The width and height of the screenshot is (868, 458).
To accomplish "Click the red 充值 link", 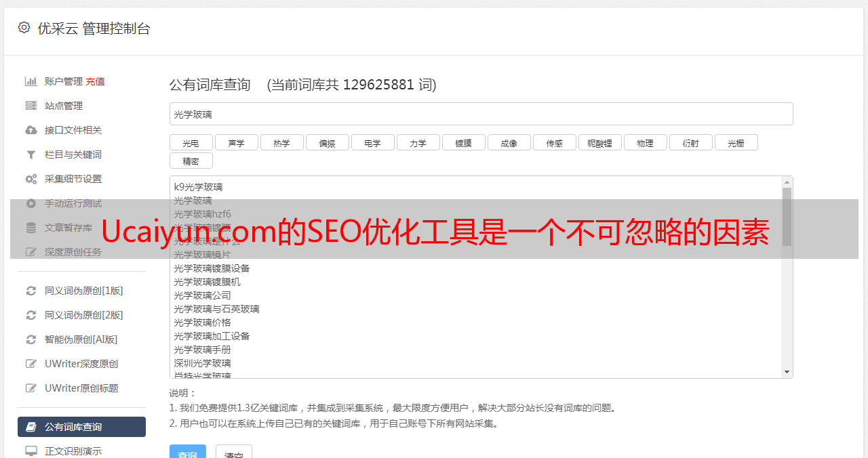I will [95, 81].
